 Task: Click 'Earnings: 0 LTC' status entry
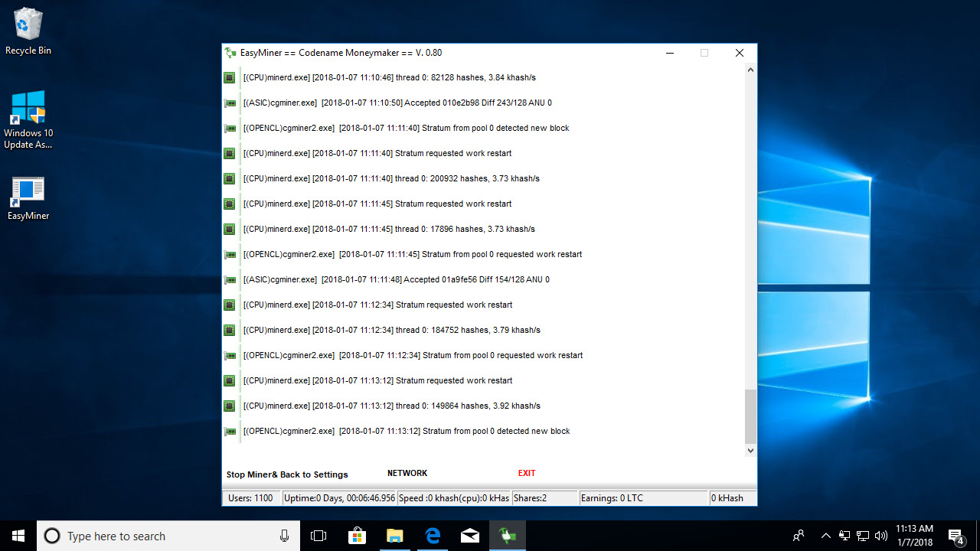644,498
